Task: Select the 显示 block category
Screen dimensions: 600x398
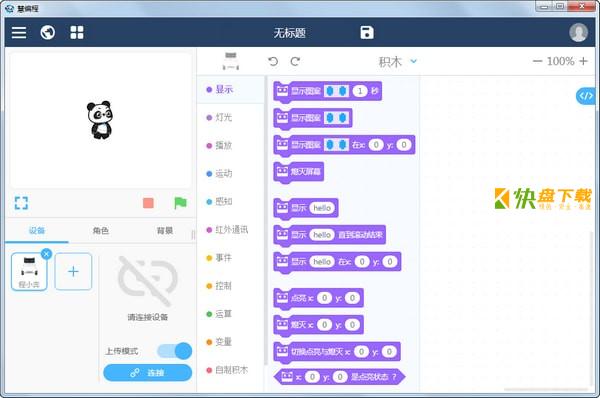Action: [x=231, y=90]
